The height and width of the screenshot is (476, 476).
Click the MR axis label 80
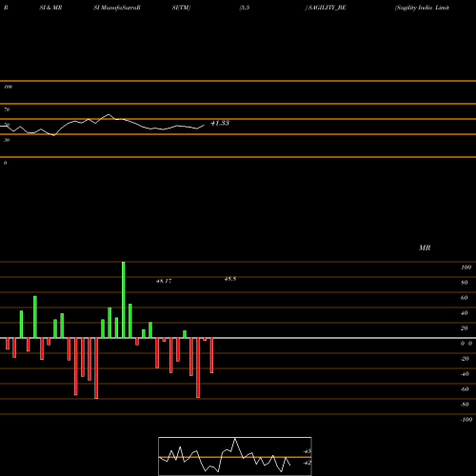tap(465, 283)
